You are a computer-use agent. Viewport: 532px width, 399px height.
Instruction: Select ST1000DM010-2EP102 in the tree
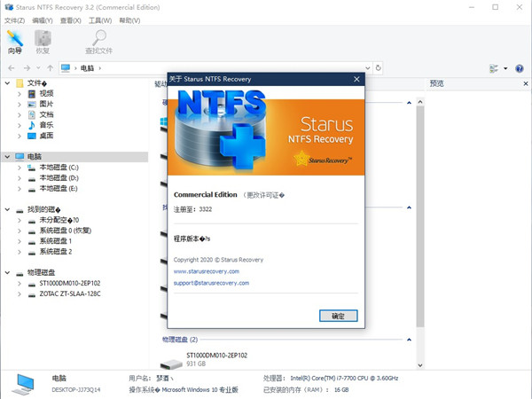point(70,284)
